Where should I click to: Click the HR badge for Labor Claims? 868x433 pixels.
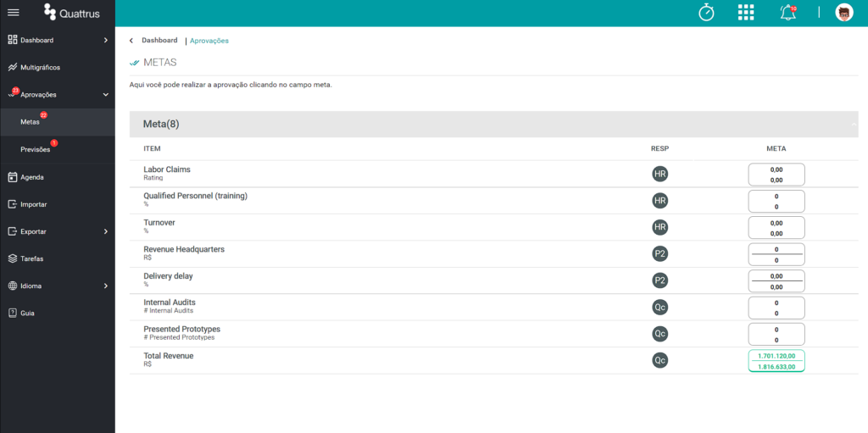pos(659,174)
